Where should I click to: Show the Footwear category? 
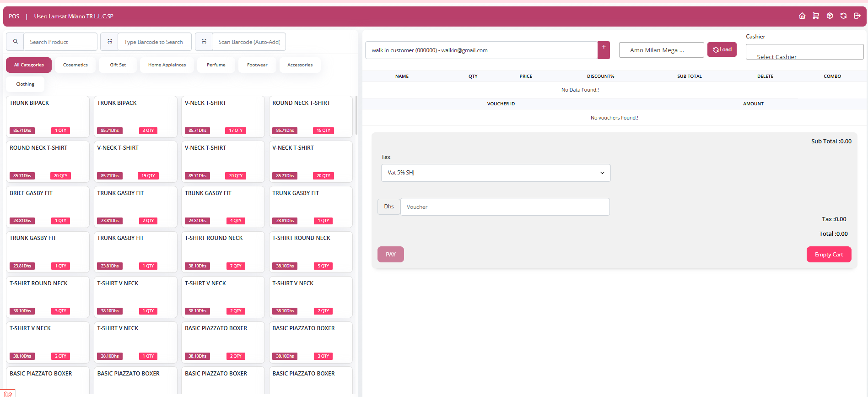257,65
